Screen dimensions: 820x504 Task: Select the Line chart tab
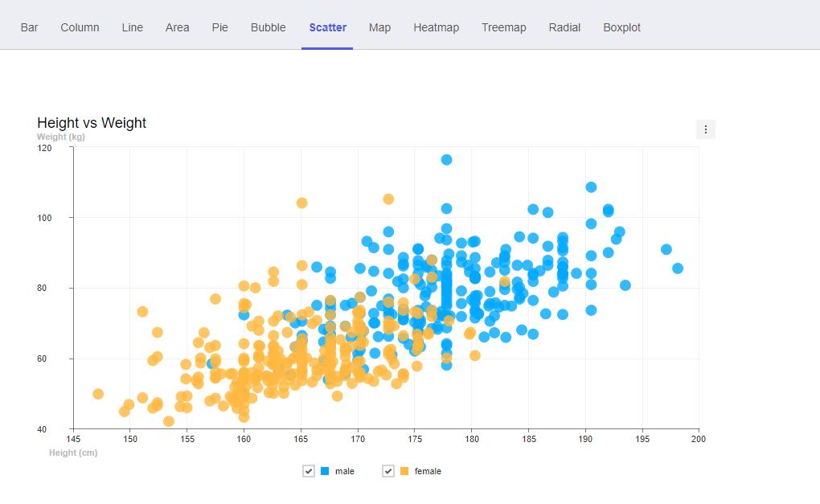coord(133,27)
